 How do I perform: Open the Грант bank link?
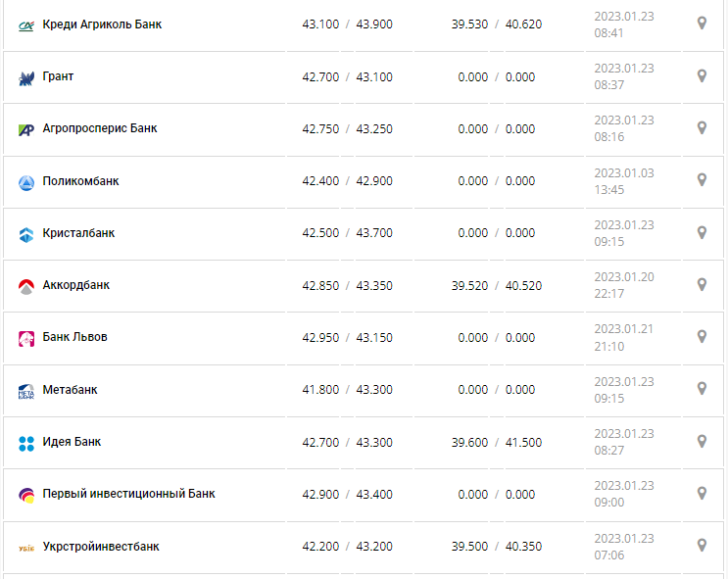click(x=58, y=76)
